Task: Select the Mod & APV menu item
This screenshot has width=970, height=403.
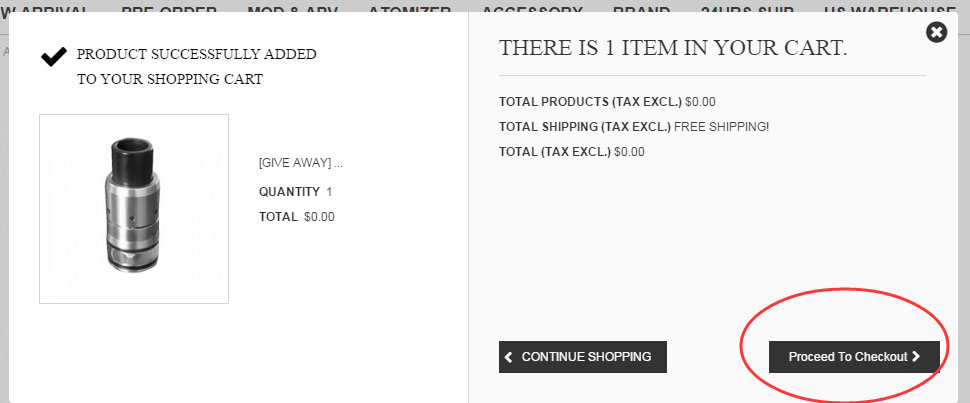Action: (292, 9)
